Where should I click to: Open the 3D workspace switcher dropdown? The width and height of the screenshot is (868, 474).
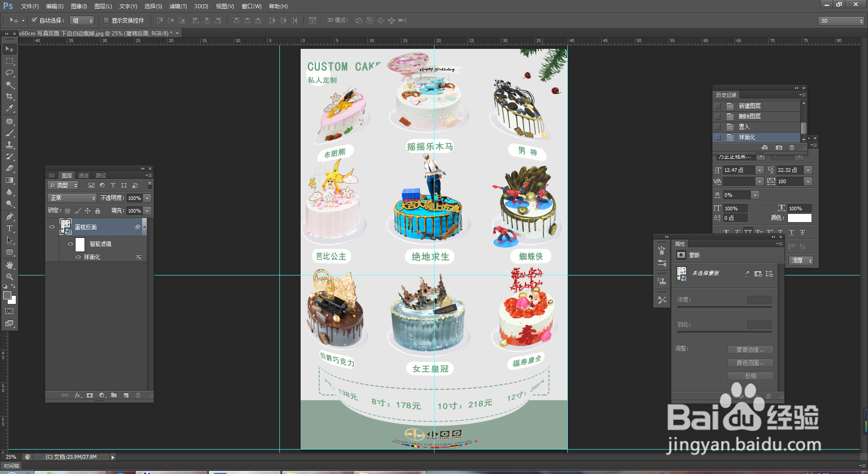click(x=841, y=21)
